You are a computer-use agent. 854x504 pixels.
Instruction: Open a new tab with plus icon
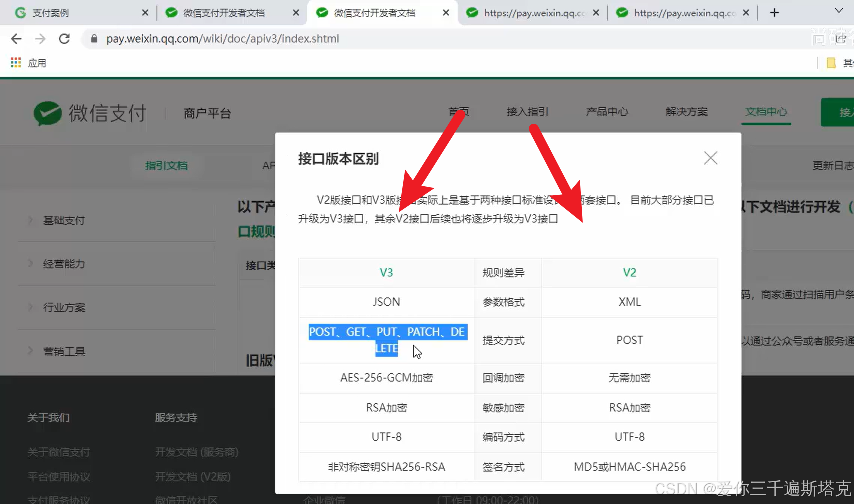click(774, 13)
